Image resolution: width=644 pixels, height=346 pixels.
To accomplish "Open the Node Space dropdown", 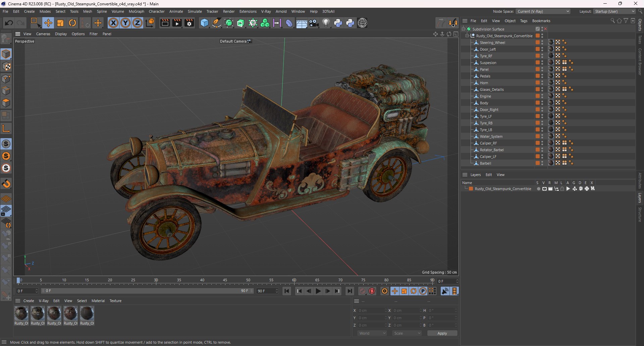I will pos(543,11).
